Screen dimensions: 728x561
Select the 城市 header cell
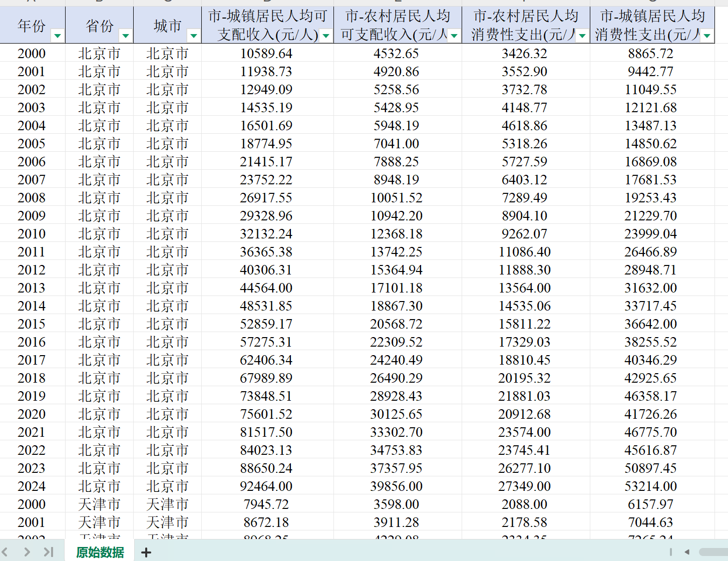(168, 25)
